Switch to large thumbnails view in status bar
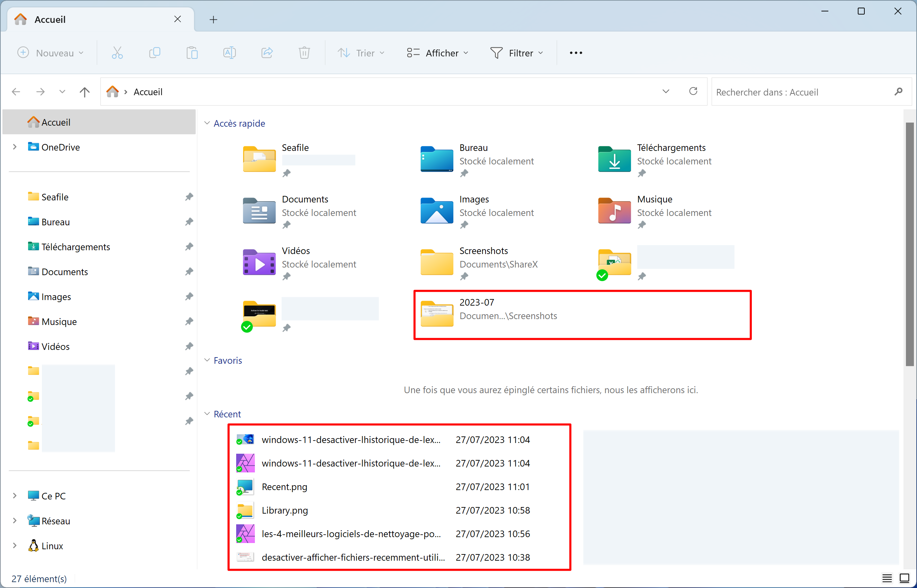This screenshot has width=917, height=588. pyautogui.click(x=905, y=578)
